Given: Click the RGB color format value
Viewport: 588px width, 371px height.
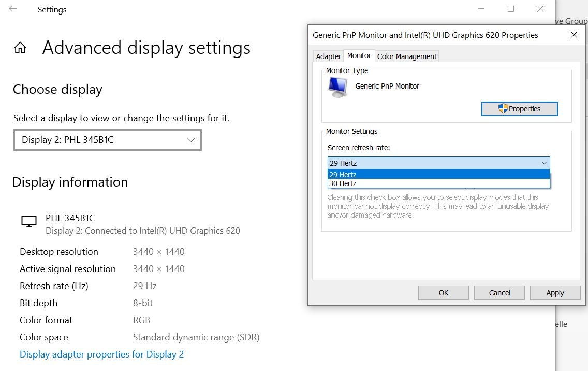Looking at the screenshot, I should point(141,320).
